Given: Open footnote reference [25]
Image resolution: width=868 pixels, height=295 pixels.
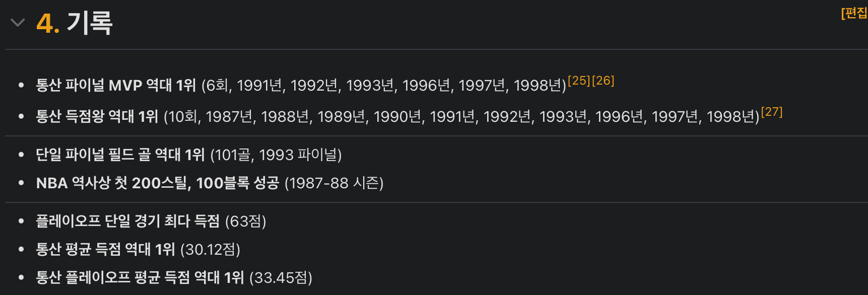Looking at the screenshot, I should (x=579, y=81).
